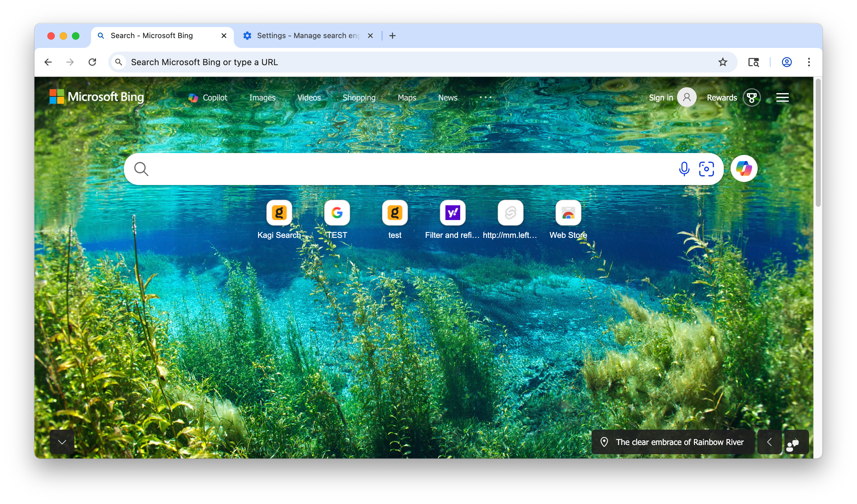857x504 pixels.
Task: Open Bing hamburger settings menu
Action: point(782,98)
